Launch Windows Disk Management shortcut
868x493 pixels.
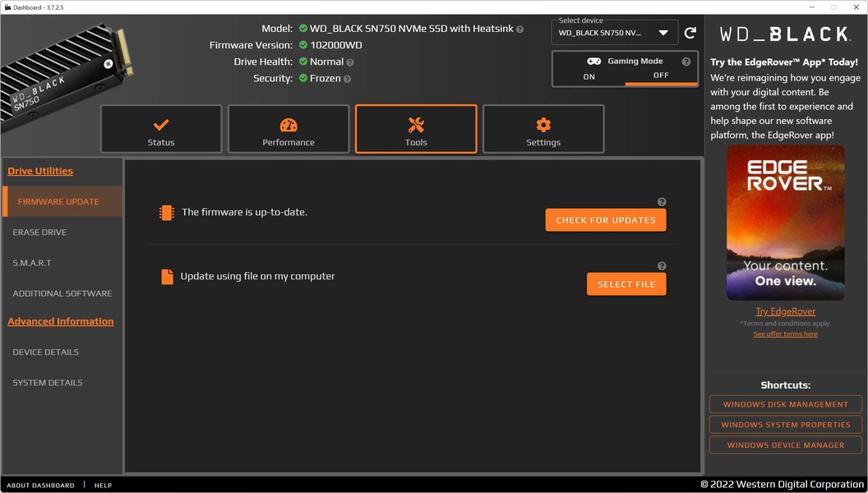[786, 404]
